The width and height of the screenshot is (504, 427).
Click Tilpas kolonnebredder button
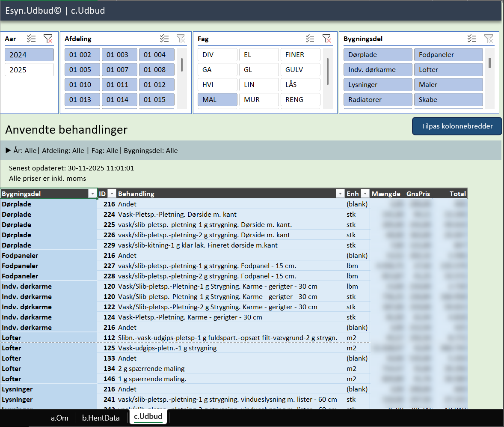tap(457, 126)
